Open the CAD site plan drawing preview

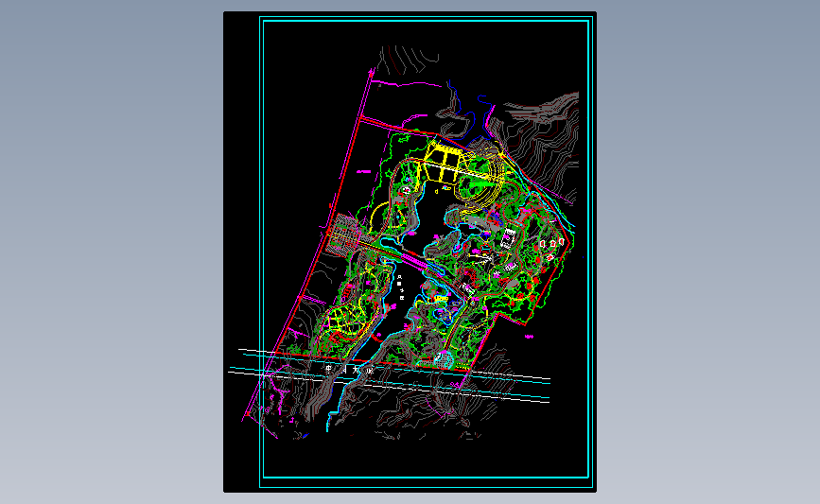pos(410,252)
